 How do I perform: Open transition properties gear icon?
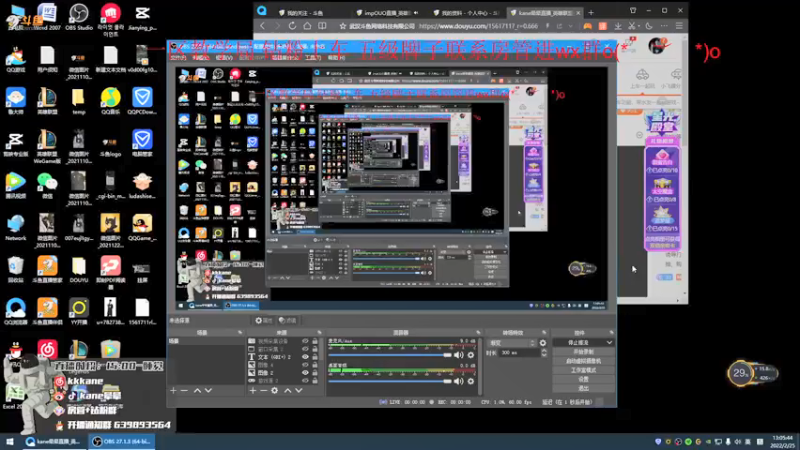543,343
